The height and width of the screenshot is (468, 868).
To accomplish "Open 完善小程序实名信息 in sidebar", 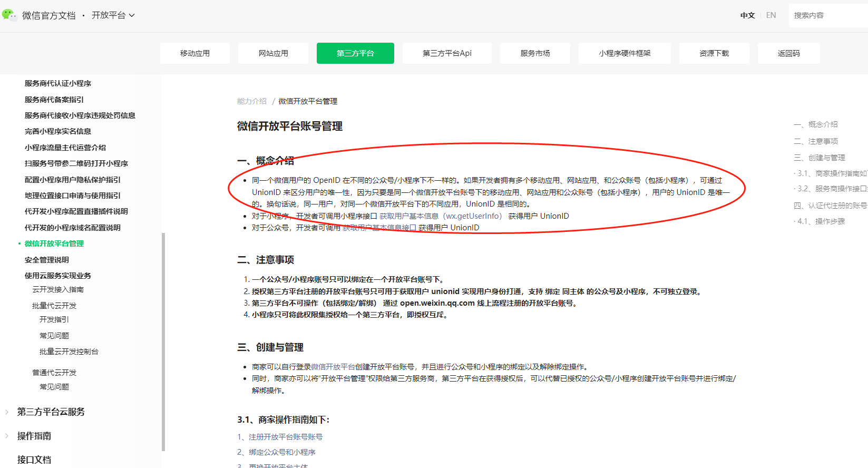I will (x=58, y=131).
